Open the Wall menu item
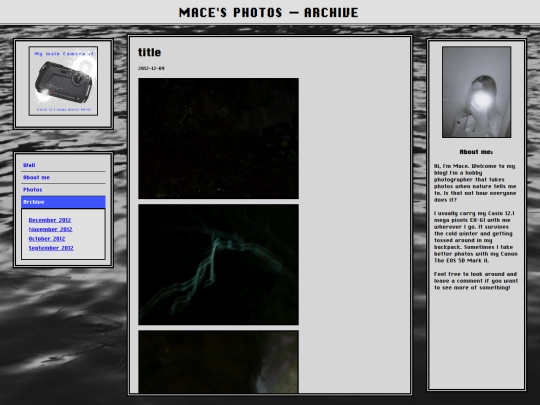This screenshot has width=540, height=405. point(63,165)
